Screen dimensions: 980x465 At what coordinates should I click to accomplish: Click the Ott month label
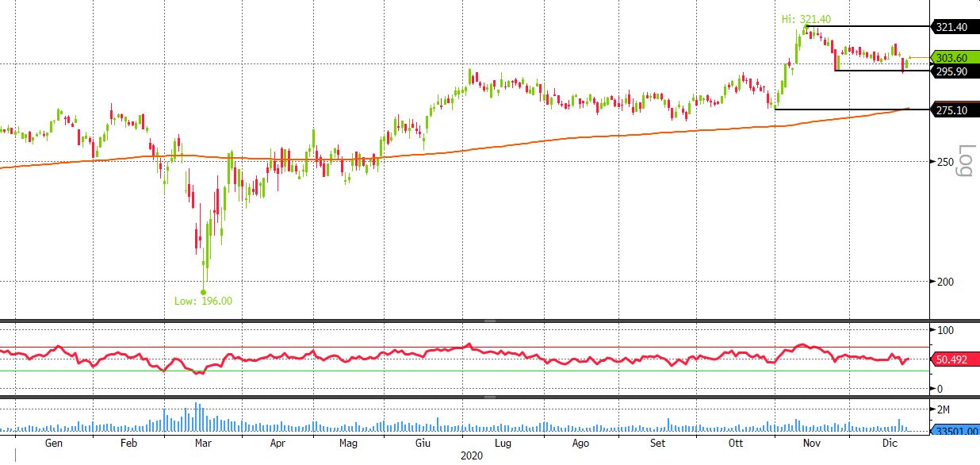736,444
